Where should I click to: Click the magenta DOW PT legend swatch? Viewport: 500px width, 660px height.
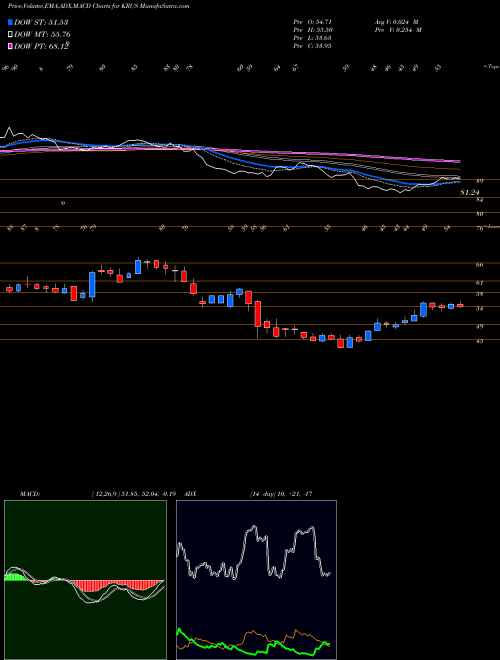pos(10,46)
